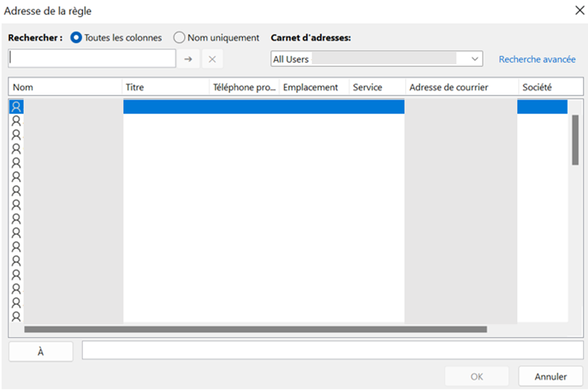Click the greyed 'OK' button
The image size is (588, 390).
tap(476, 376)
